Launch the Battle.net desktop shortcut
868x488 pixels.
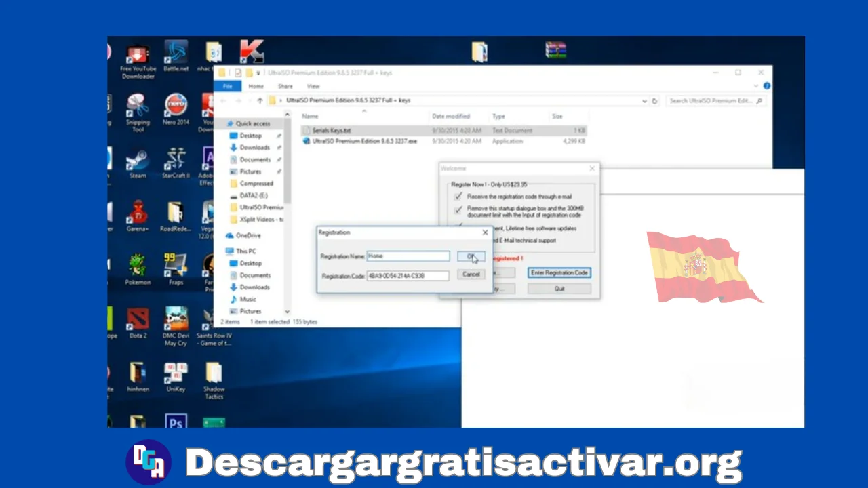tap(176, 57)
